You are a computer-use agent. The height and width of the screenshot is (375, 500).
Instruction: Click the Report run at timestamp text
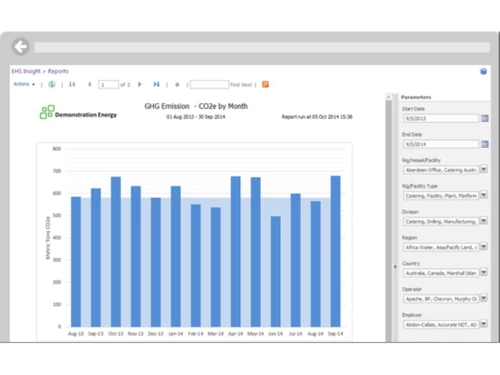(x=317, y=117)
